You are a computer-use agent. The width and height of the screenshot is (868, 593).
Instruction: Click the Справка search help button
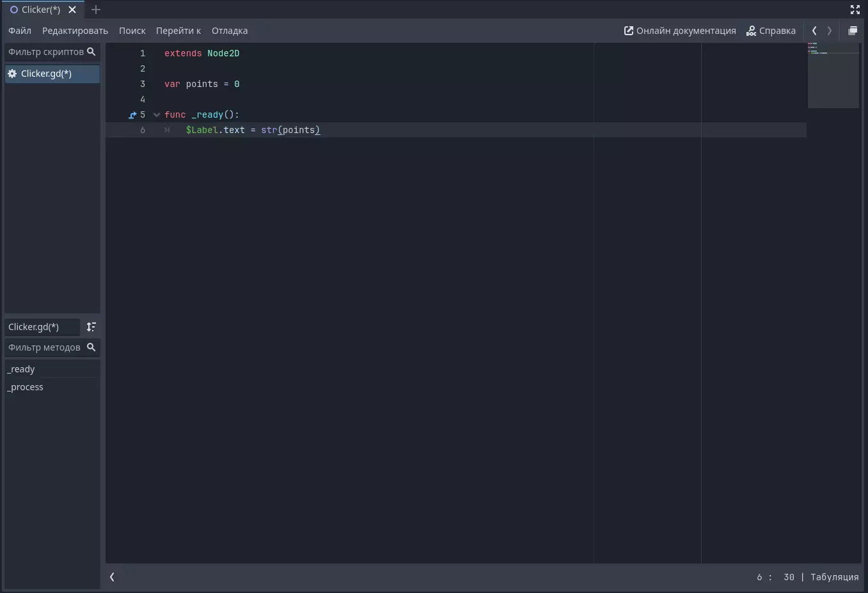pos(771,31)
